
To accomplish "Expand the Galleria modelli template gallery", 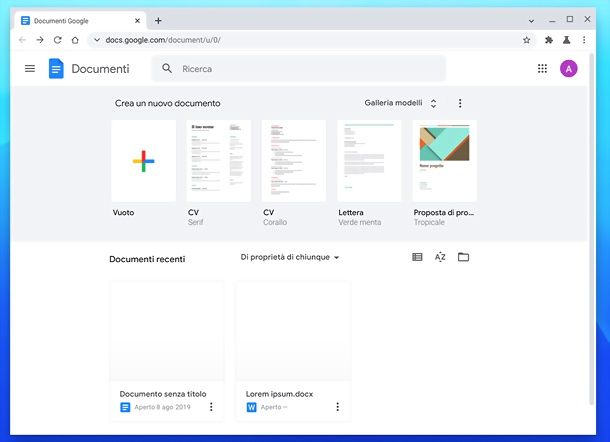I will click(x=400, y=103).
